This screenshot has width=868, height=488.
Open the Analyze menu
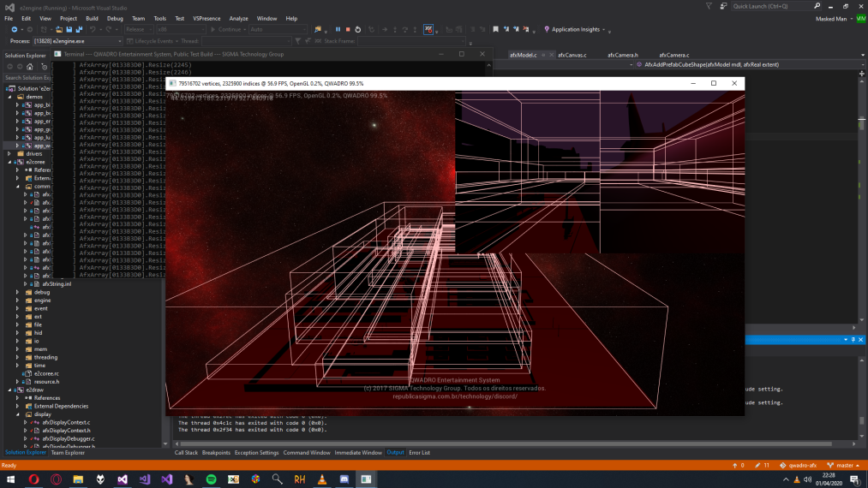coord(238,18)
